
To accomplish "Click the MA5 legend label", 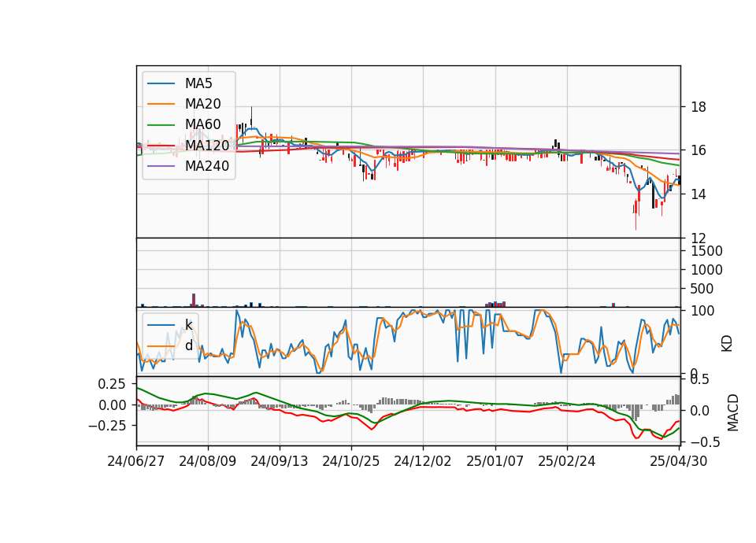I will click(198, 83).
